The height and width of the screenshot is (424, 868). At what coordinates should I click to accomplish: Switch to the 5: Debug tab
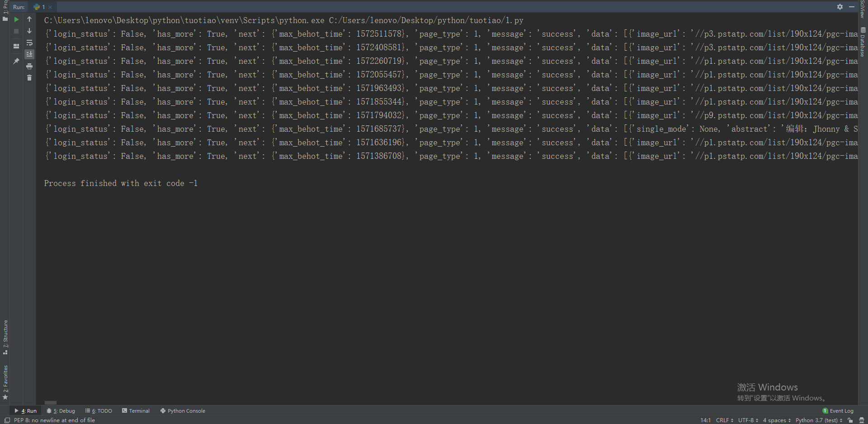61,411
